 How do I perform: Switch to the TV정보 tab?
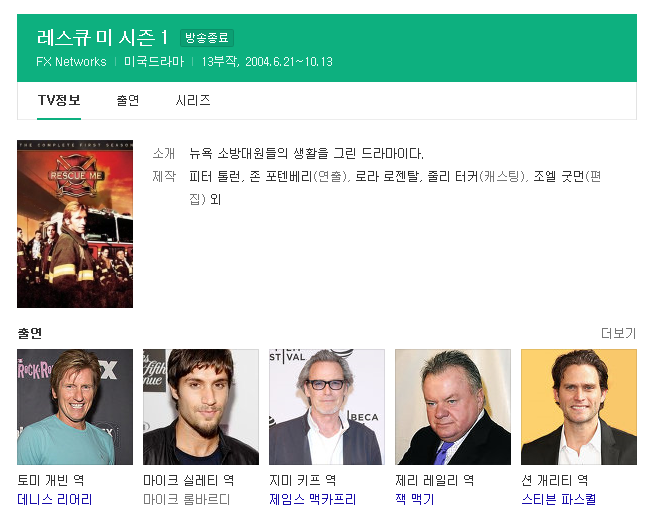[59, 100]
